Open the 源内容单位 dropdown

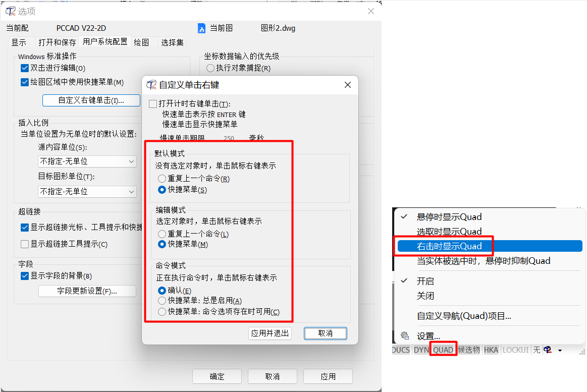(x=87, y=161)
